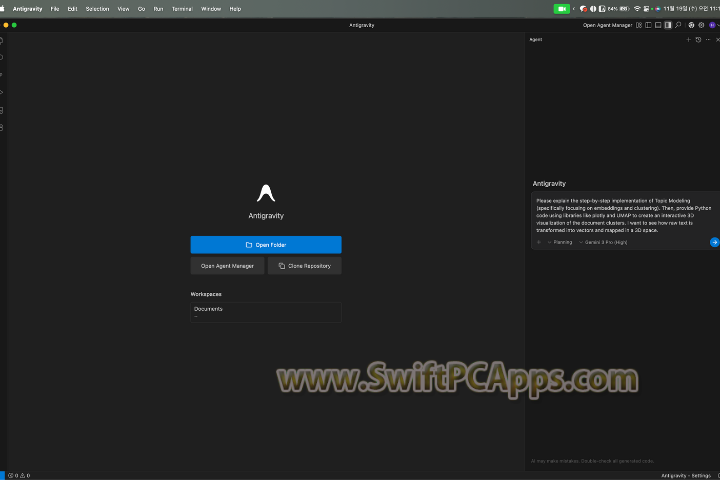Open the Antigravity app menu
Viewport: 720px width, 480px height.
[x=28, y=9]
